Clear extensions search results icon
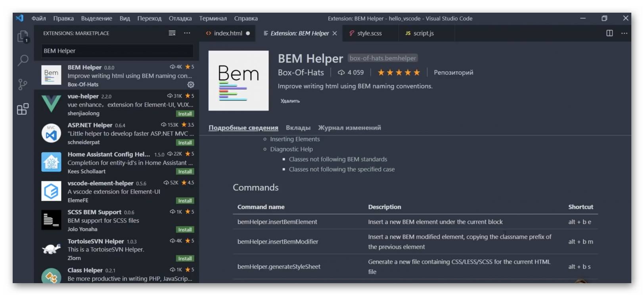 [172, 33]
